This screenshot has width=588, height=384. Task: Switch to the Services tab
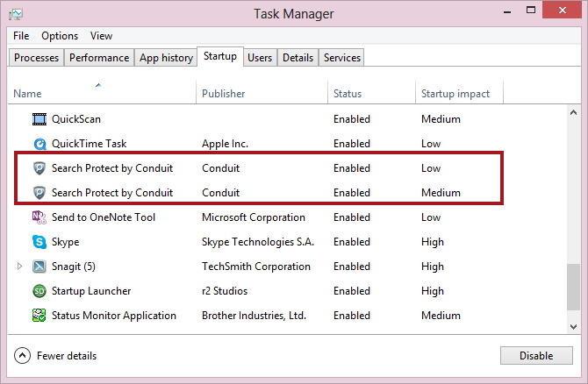(342, 58)
